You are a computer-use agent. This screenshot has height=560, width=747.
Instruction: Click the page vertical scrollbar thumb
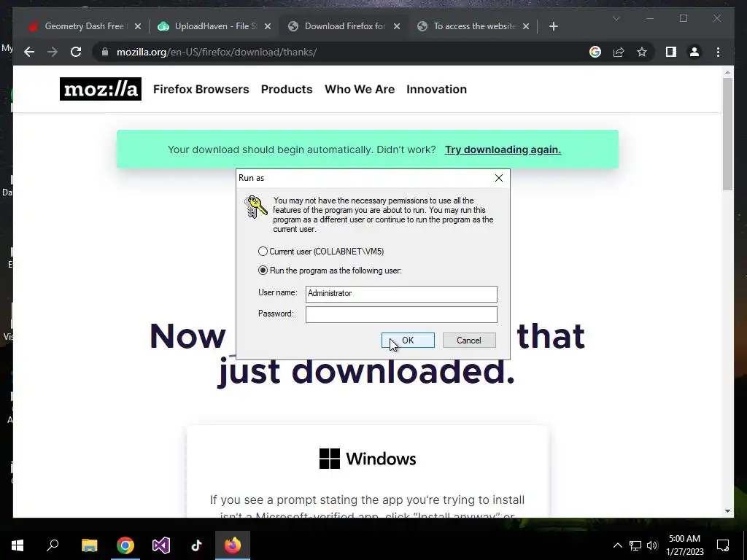pos(727,134)
